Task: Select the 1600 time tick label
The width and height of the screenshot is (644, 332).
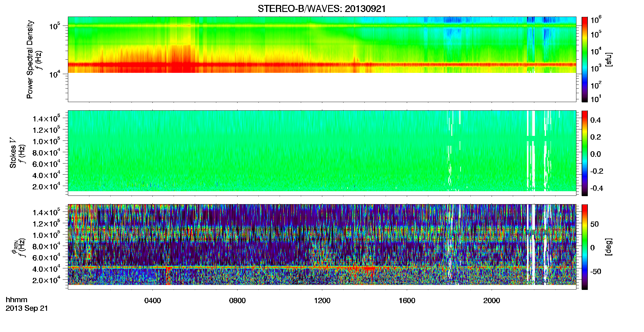Action: click(407, 300)
